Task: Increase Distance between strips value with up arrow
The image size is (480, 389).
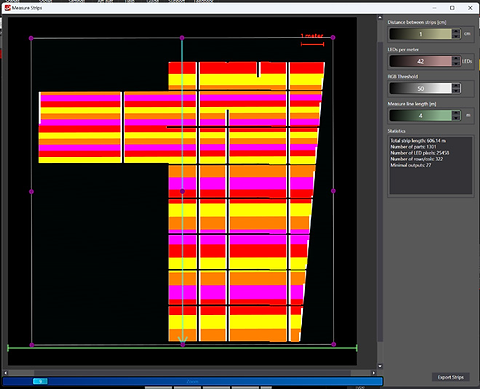Action: click(x=456, y=31)
